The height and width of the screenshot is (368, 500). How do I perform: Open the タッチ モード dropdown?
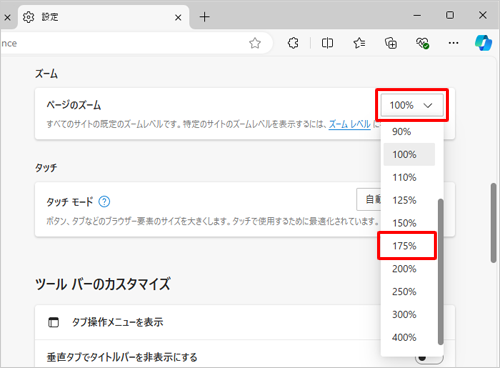[369, 200]
